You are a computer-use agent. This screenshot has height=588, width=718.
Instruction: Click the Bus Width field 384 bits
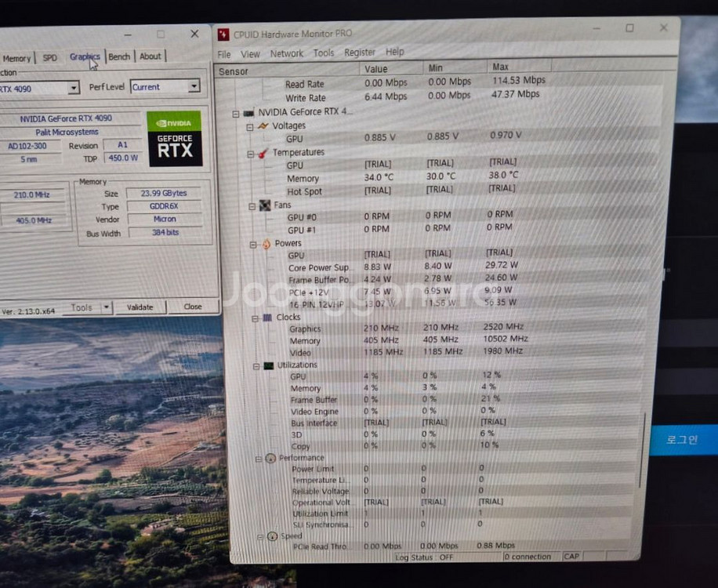[x=165, y=233]
